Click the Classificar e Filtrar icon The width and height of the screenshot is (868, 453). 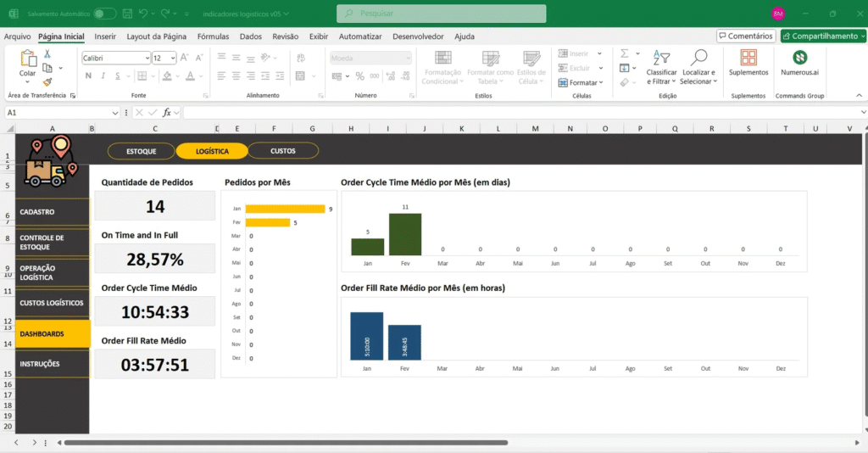click(661, 58)
